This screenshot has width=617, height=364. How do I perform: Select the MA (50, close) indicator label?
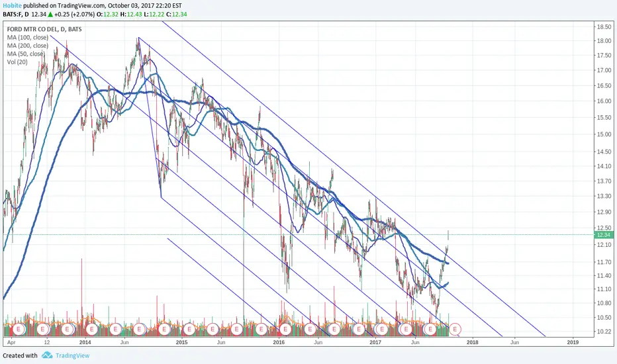point(26,54)
